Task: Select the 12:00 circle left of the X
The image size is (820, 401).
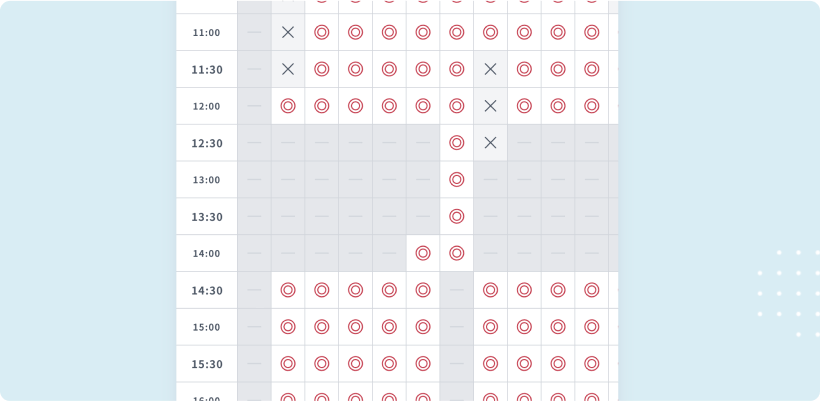Action: (457, 106)
